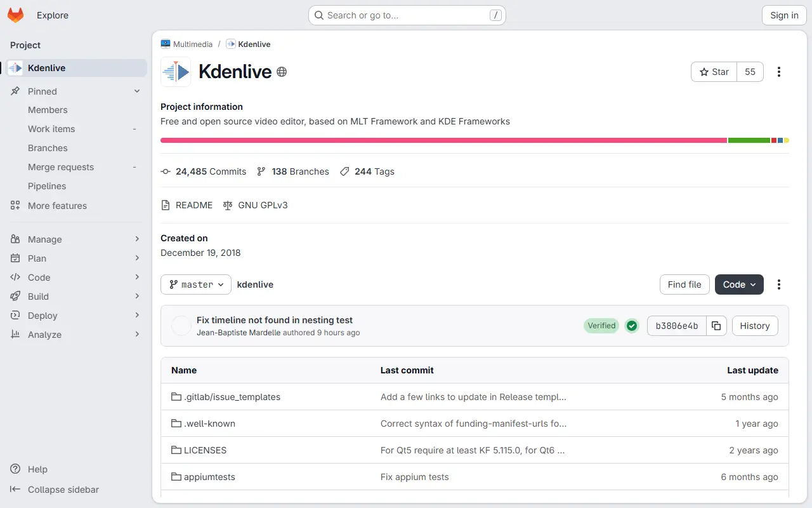This screenshot has height=508, width=812.
Task: Open More features in the sidebar
Action: [x=76, y=206]
